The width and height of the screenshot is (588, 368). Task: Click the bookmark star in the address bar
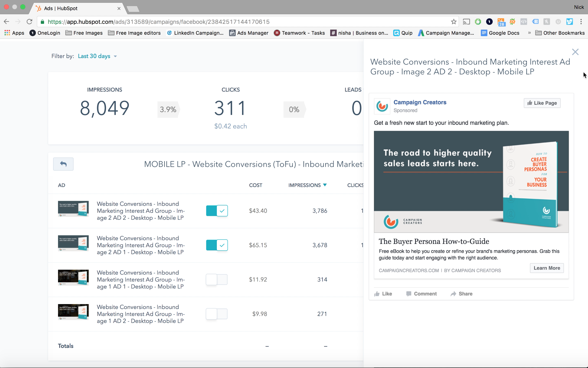(453, 22)
